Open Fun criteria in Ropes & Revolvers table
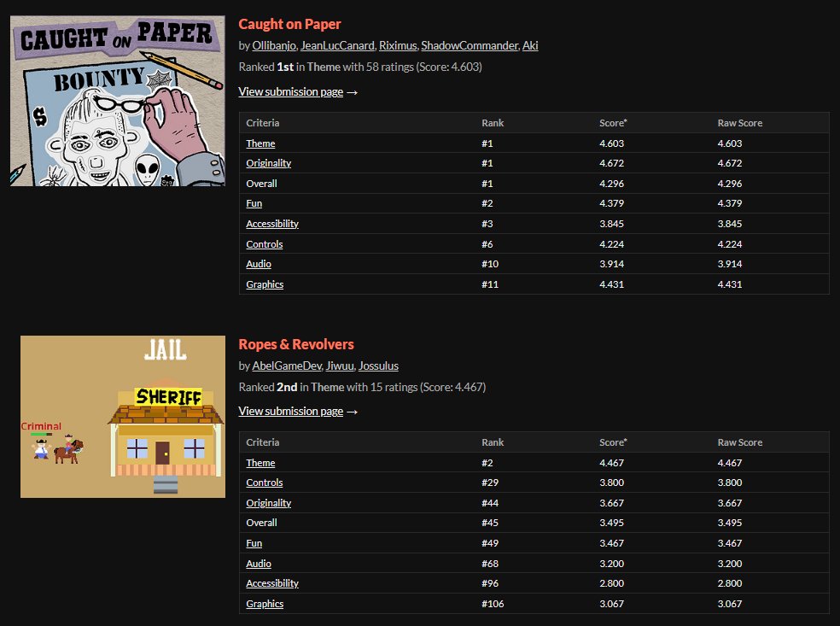The height and width of the screenshot is (626, 840). tap(254, 543)
